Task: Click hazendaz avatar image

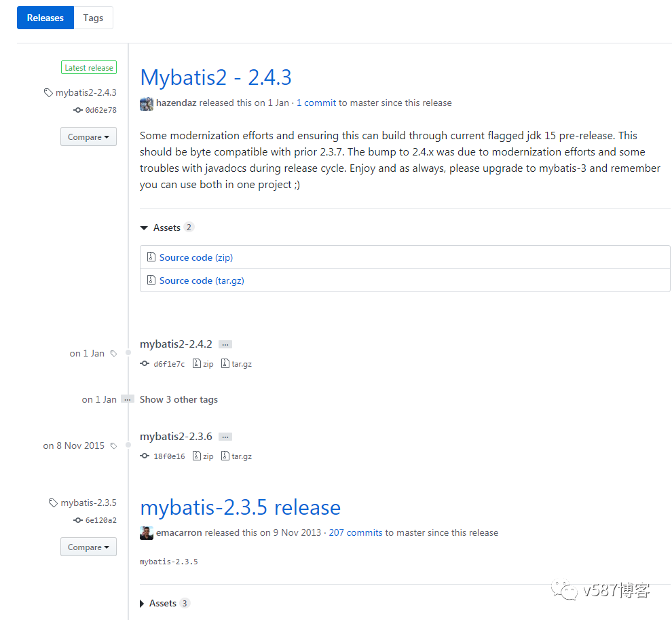Action: pyautogui.click(x=147, y=104)
